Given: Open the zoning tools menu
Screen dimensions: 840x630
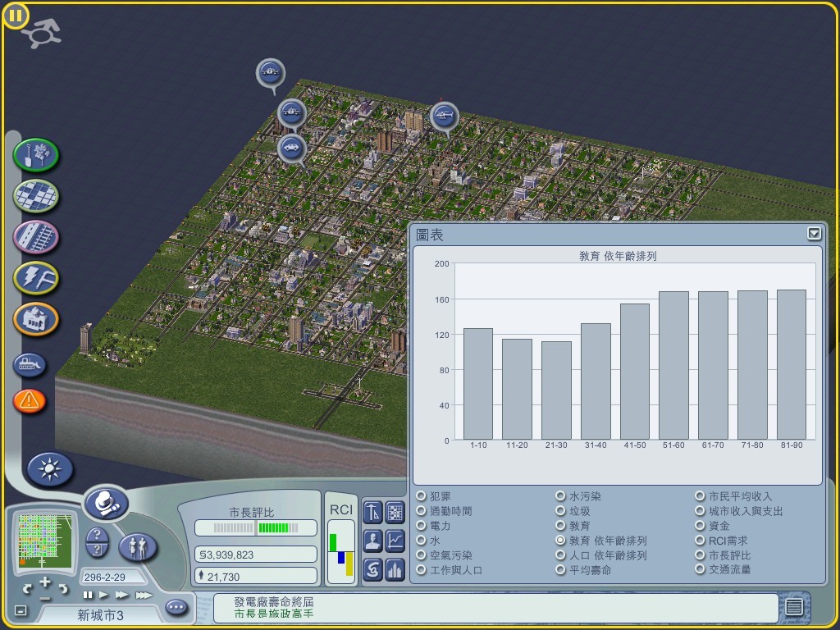Looking at the screenshot, I should 36,196.
